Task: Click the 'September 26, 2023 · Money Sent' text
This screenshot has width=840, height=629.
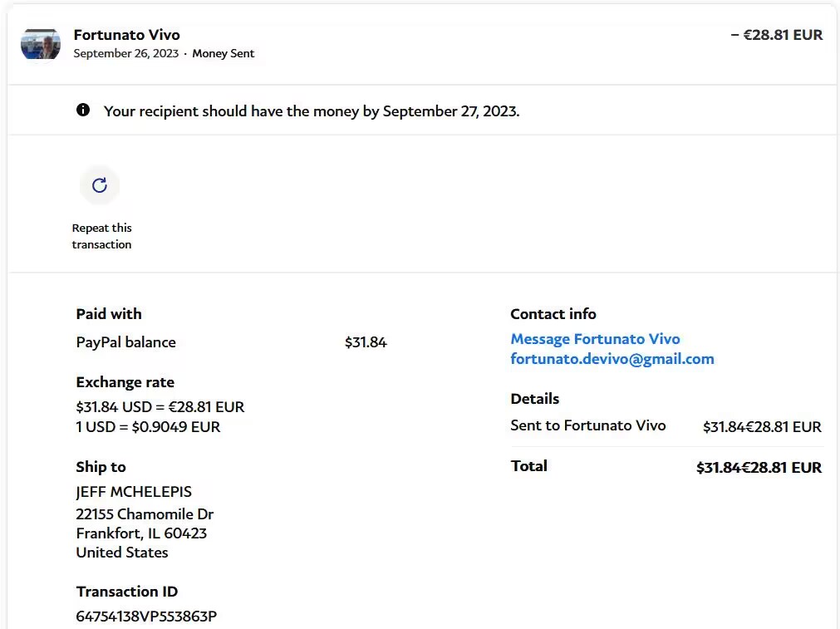Action: click(164, 53)
